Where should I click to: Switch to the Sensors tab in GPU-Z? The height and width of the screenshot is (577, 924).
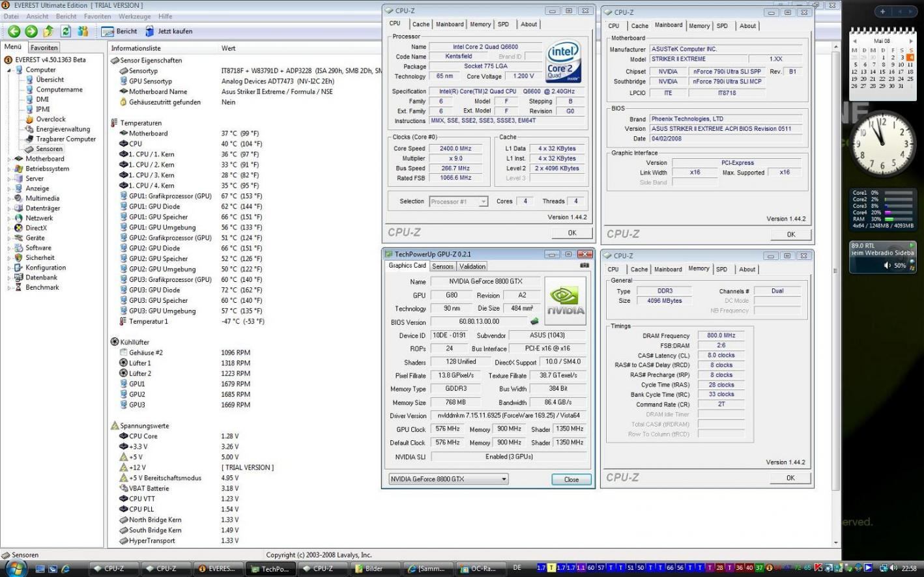click(442, 266)
